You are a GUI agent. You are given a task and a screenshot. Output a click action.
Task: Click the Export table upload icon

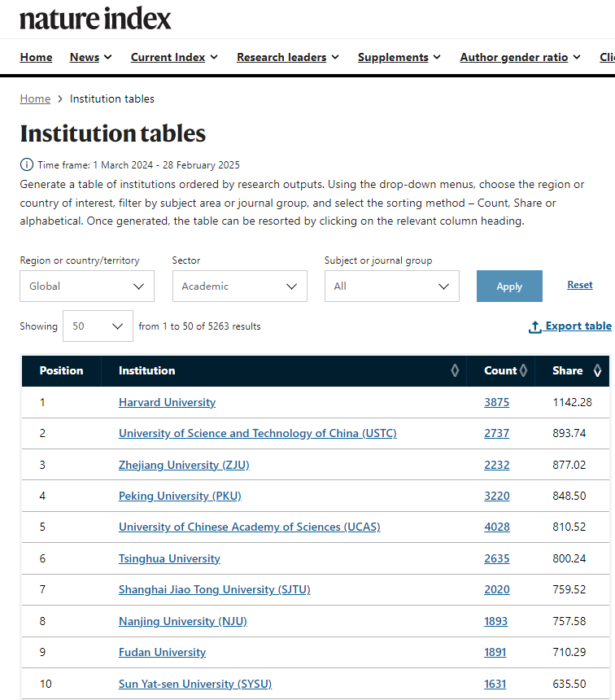535,326
